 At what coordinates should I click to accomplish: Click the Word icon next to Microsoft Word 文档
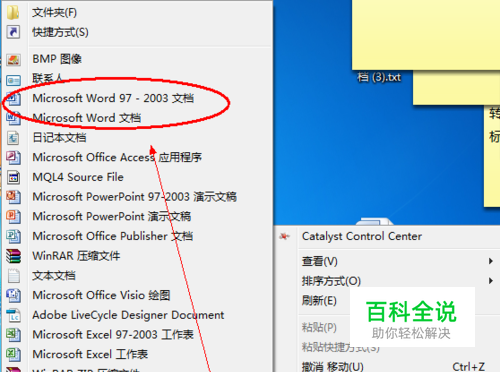pyautogui.click(x=13, y=118)
